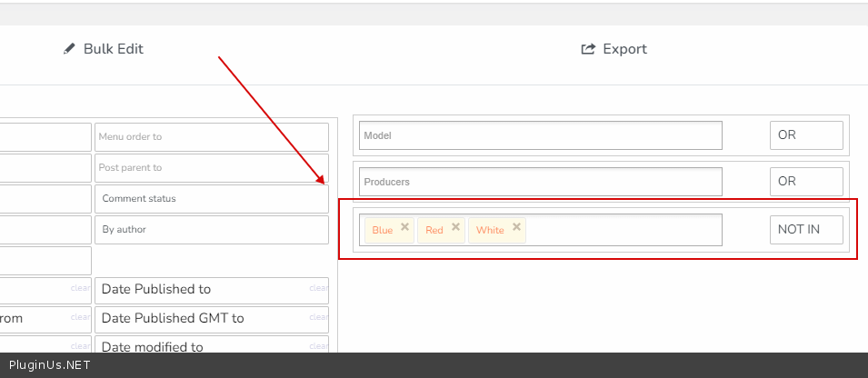Open the OR dropdown beside Model
The image size is (868, 378).
[x=806, y=135]
